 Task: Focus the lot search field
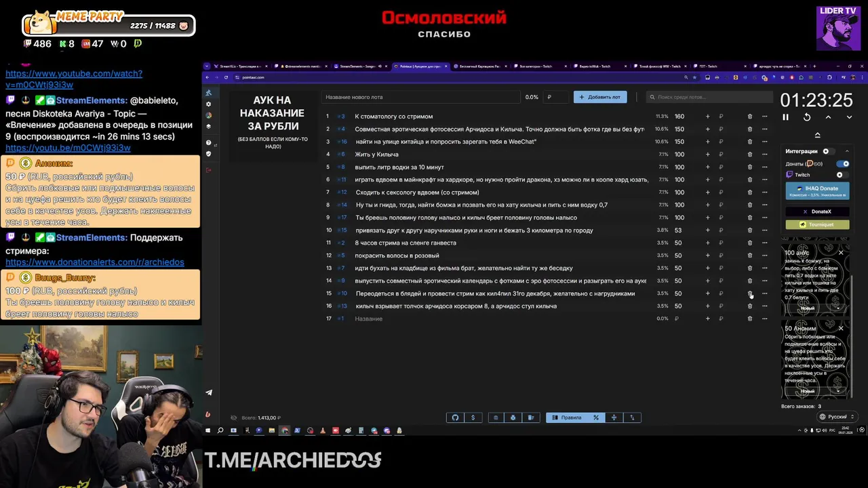pyautogui.click(x=709, y=97)
